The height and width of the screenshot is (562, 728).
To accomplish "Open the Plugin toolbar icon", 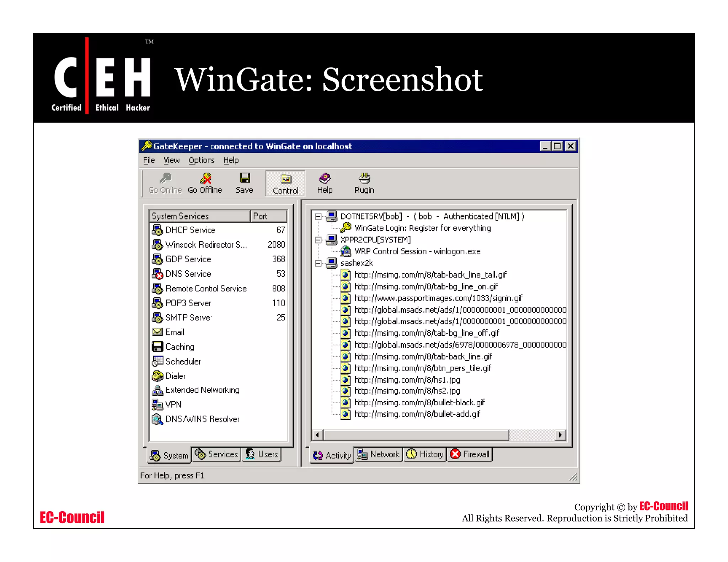I will (x=364, y=178).
